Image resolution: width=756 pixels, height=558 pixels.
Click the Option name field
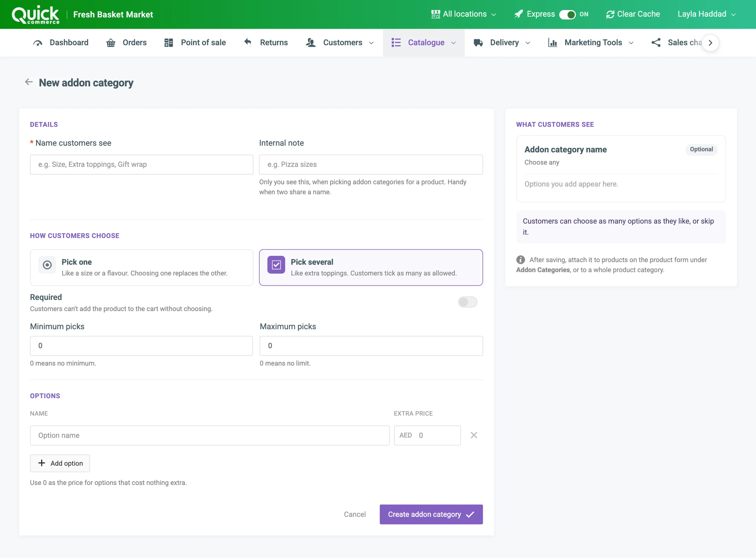(x=210, y=435)
